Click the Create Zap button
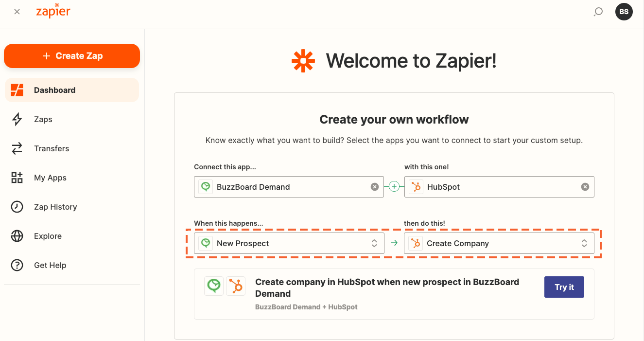Screen dimensions: 644x341 pyautogui.click(x=72, y=56)
